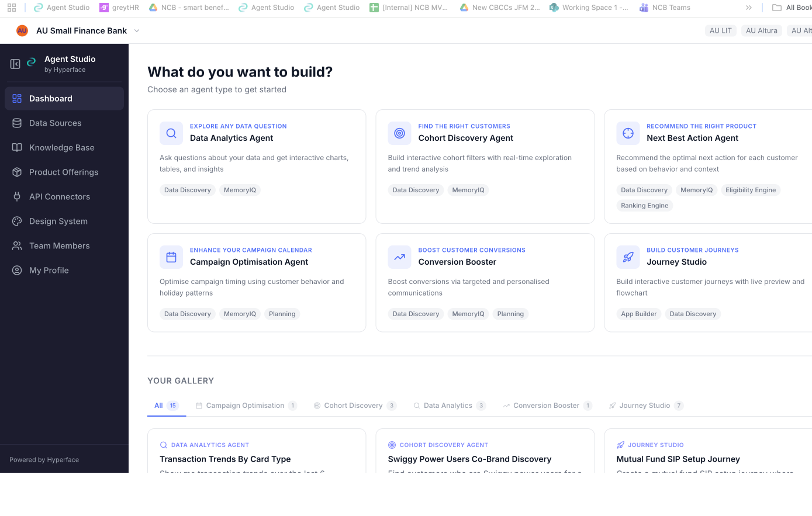Open the All Bookmarks folder
This screenshot has height=516, width=812.
coord(792,8)
